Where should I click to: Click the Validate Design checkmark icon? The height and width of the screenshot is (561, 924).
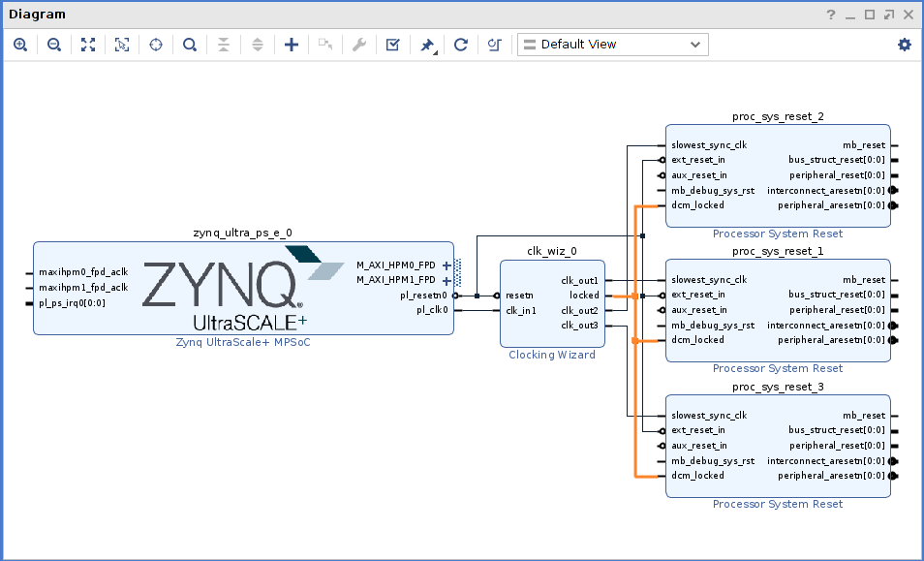point(393,45)
